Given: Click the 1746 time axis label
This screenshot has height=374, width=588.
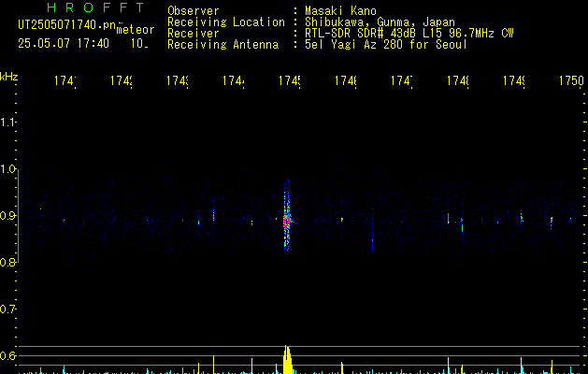Looking at the screenshot, I should [345, 80].
